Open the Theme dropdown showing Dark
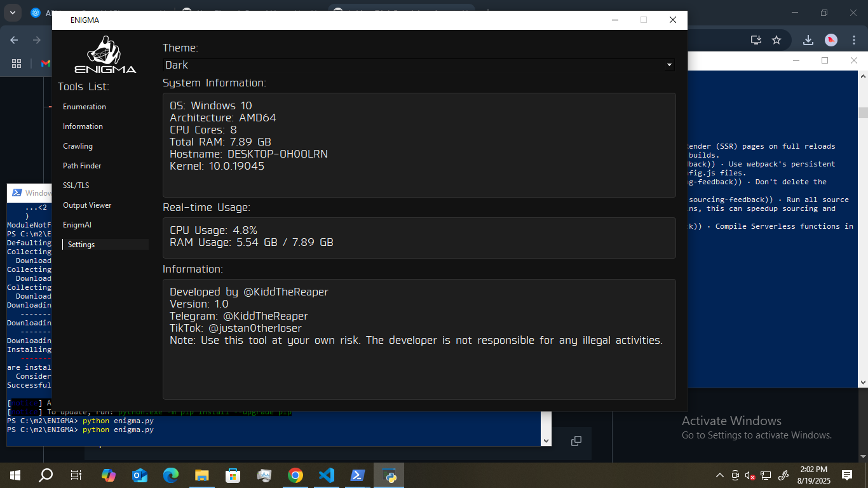Image resolution: width=868 pixels, height=488 pixels. (x=419, y=65)
